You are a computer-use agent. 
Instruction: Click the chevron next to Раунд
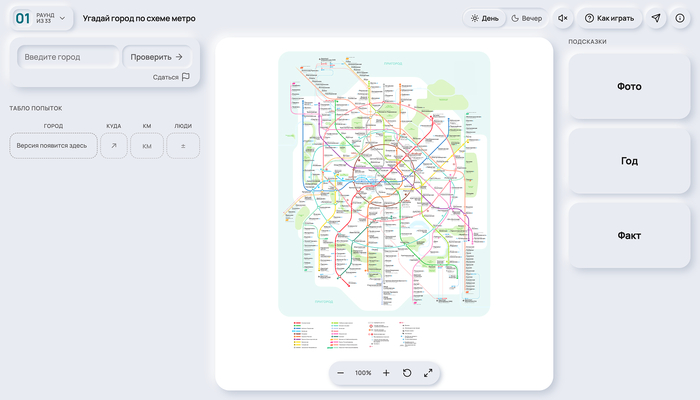tap(62, 18)
